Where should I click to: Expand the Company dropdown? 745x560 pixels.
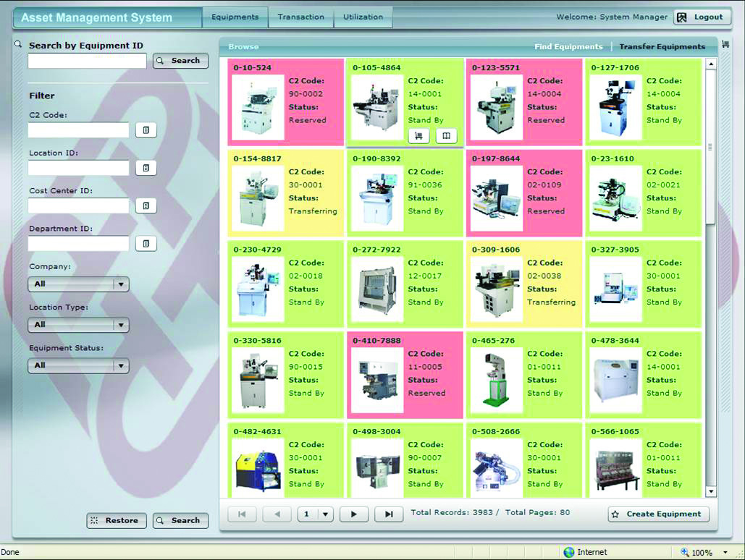pos(121,284)
